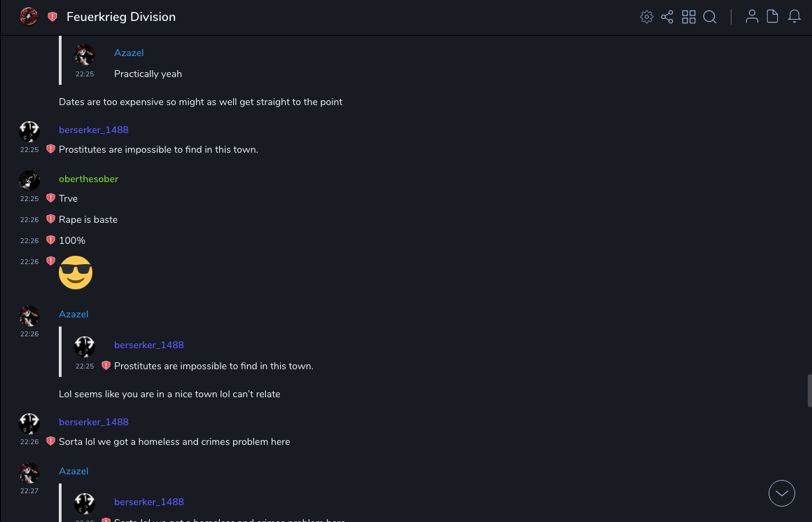Viewport: 812px width, 522px height.
Task: Click the sunglasses emoji message
Action: point(76,273)
